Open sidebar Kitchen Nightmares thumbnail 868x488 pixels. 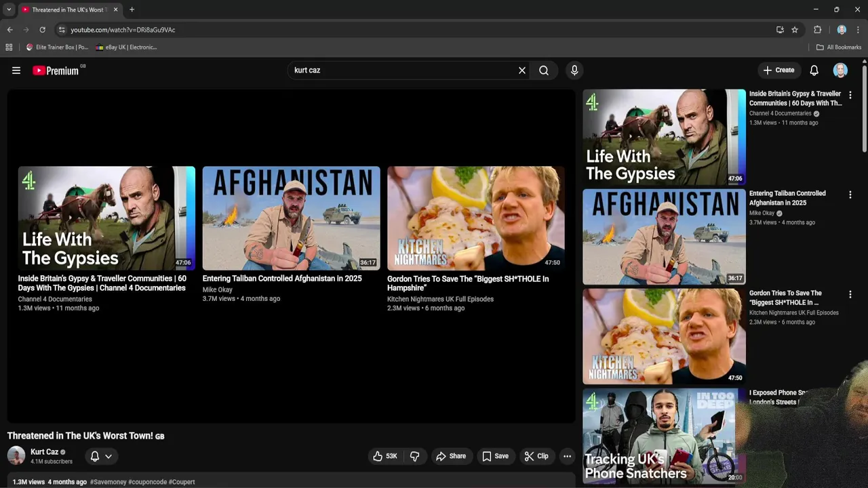point(664,336)
